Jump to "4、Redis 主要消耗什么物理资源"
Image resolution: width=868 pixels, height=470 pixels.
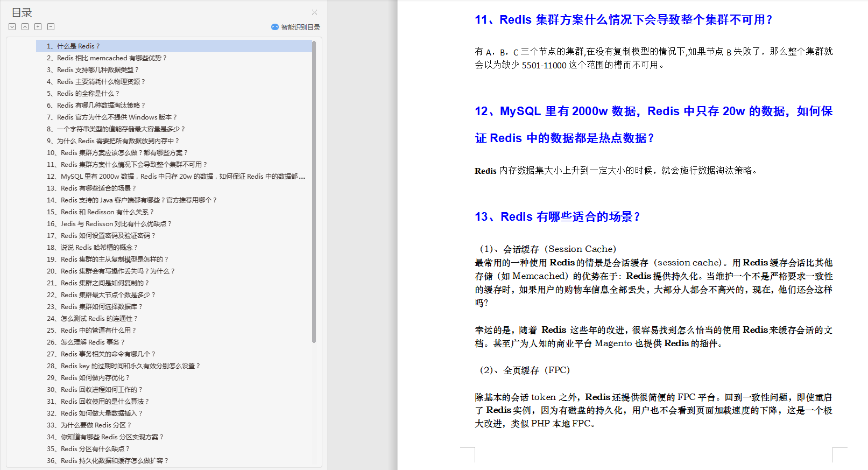point(96,82)
